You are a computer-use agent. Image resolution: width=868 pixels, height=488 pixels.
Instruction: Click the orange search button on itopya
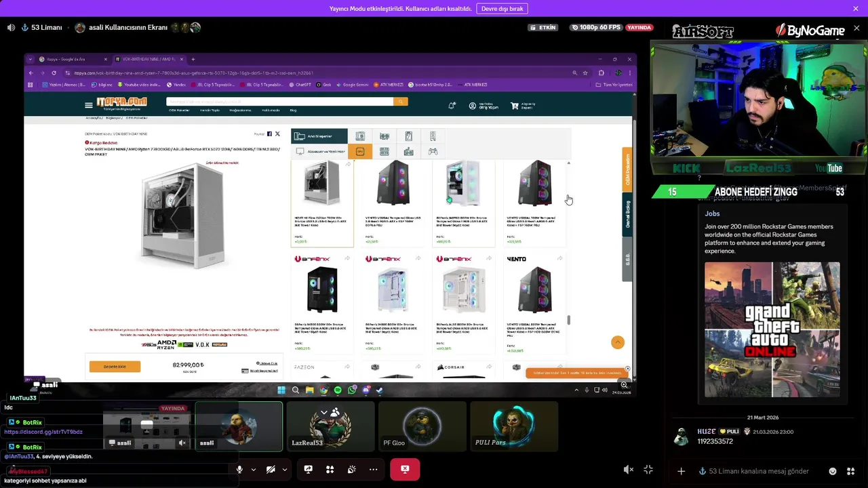pyautogui.click(x=401, y=102)
